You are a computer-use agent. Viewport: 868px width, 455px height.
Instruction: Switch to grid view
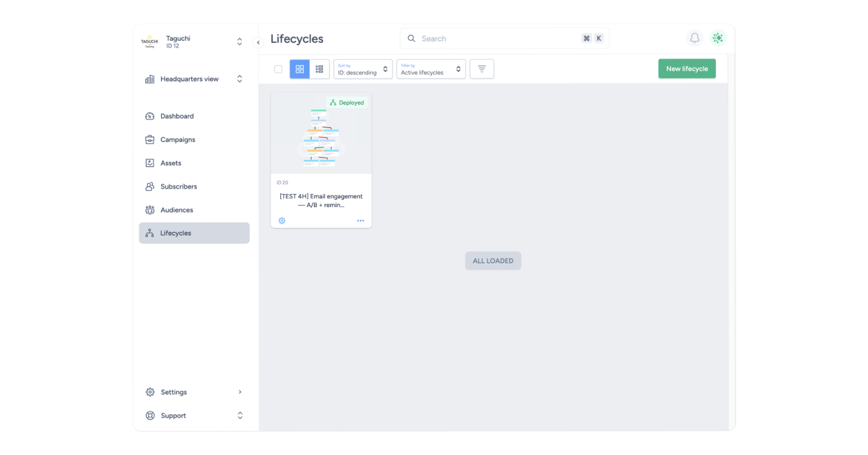point(300,69)
